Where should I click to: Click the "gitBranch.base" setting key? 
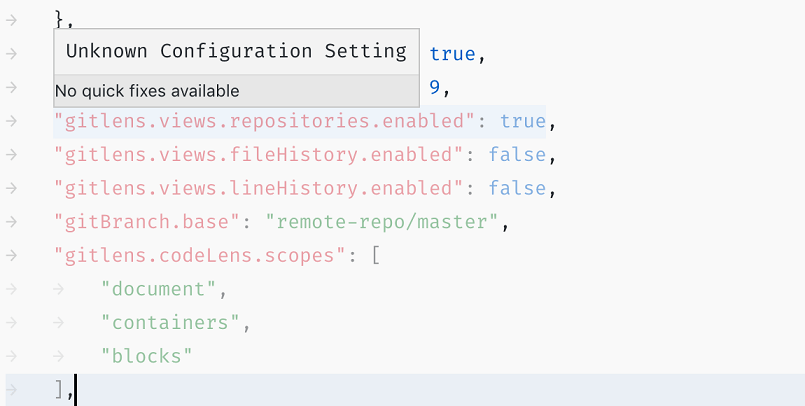[x=146, y=222]
